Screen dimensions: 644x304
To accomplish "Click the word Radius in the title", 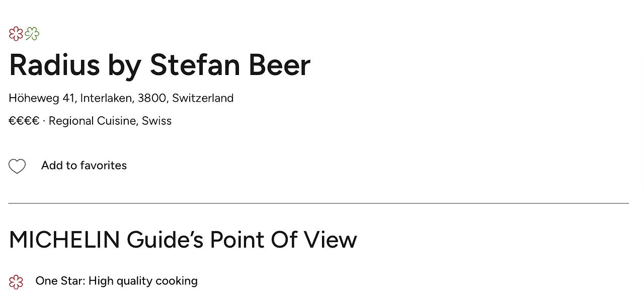I will [x=54, y=65].
